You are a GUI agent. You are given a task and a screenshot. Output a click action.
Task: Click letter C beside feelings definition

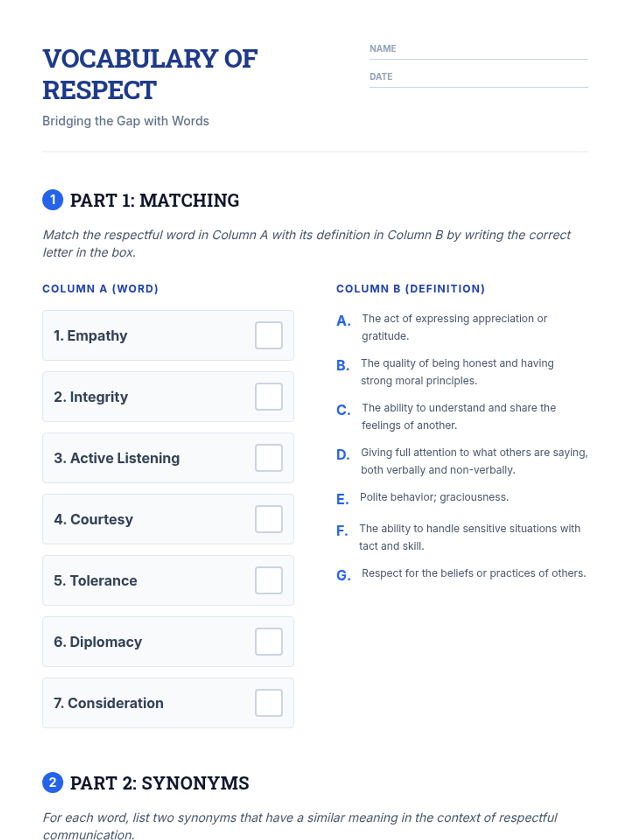coord(343,410)
